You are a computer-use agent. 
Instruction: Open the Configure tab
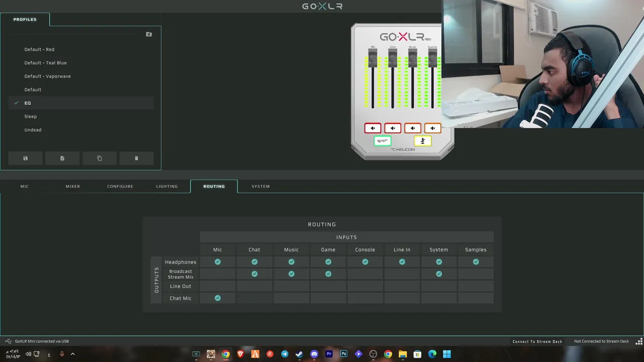120,187
